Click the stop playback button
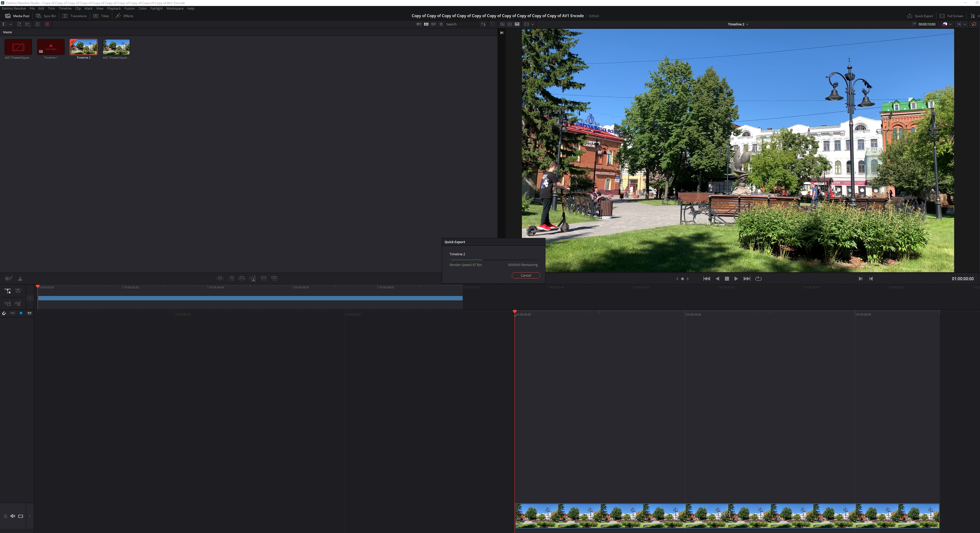The image size is (980, 533). tap(727, 279)
